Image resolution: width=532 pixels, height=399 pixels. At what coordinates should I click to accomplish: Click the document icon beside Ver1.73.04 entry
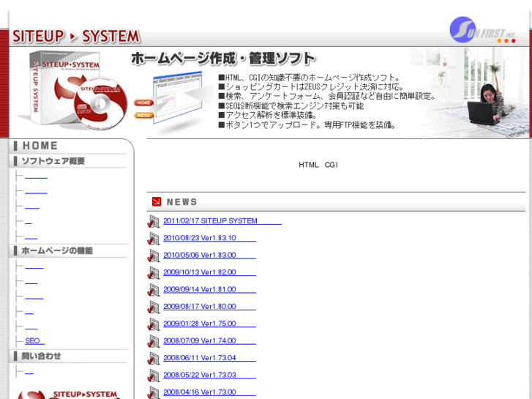pos(154,358)
